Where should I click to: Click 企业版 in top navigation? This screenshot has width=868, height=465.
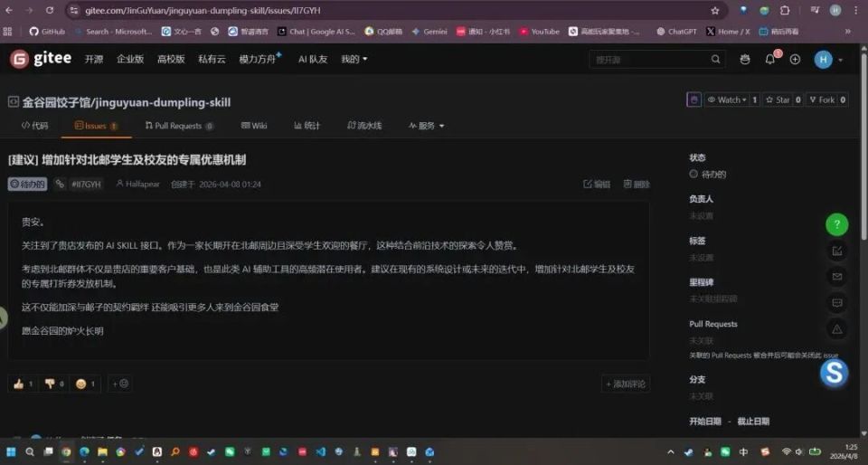(x=130, y=59)
